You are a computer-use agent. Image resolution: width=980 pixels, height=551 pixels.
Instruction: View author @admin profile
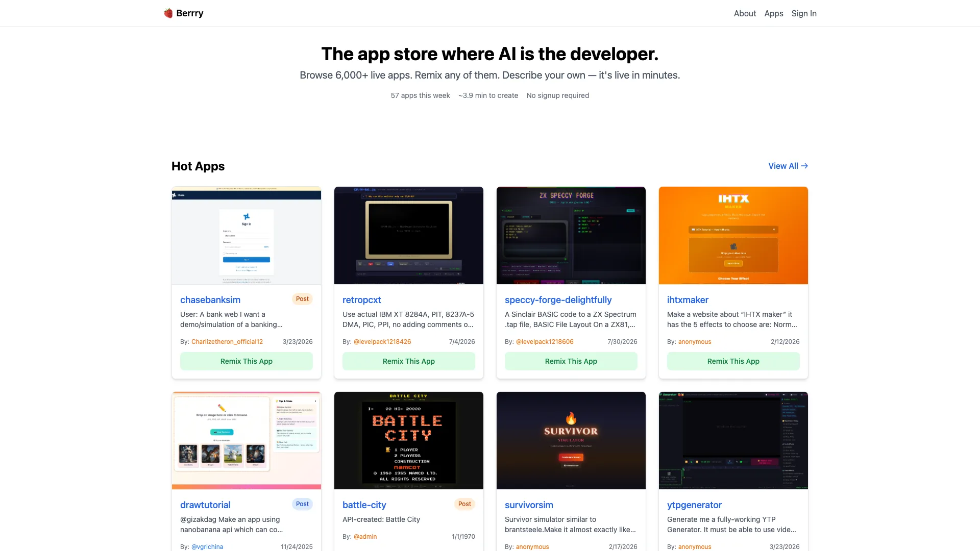click(x=365, y=537)
